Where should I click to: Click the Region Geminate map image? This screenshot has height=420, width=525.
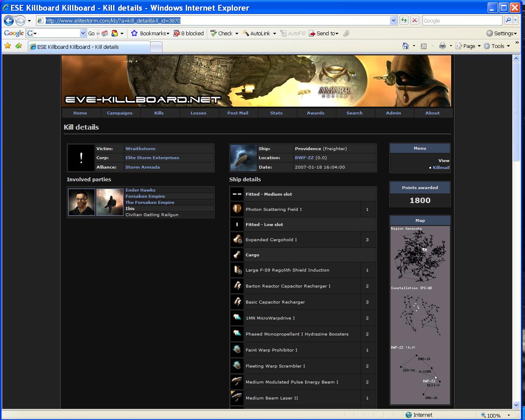tap(420, 255)
